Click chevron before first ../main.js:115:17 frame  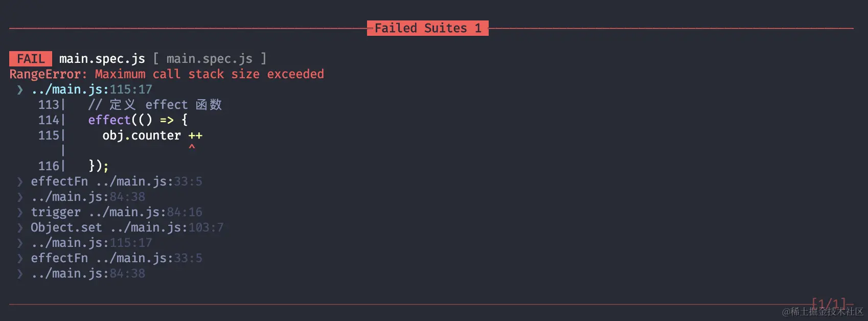[20, 89]
